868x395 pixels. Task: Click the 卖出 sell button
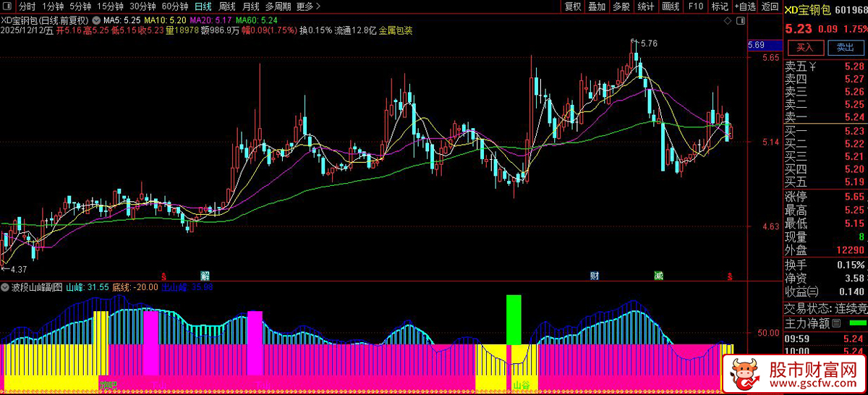[845, 48]
